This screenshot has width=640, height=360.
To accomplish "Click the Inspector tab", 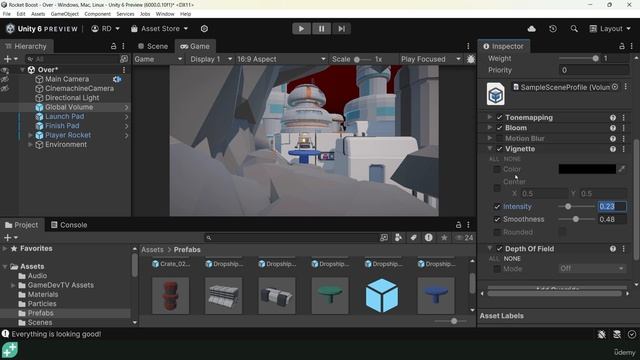I will [x=504, y=46].
